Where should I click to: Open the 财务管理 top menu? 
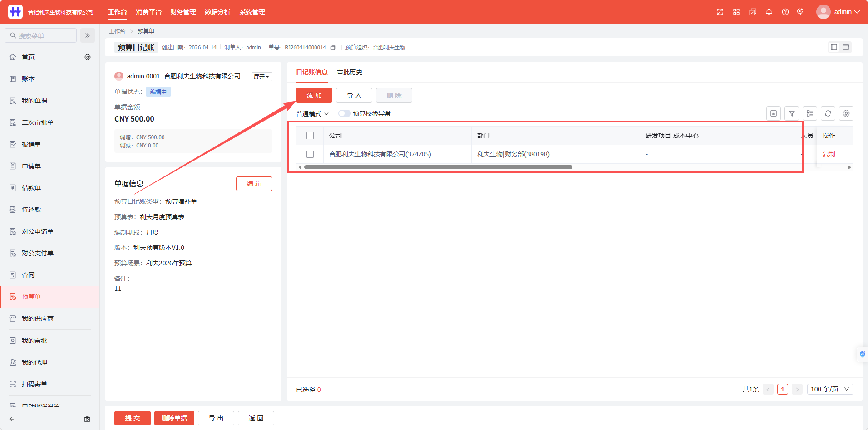[x=183, y=12]
